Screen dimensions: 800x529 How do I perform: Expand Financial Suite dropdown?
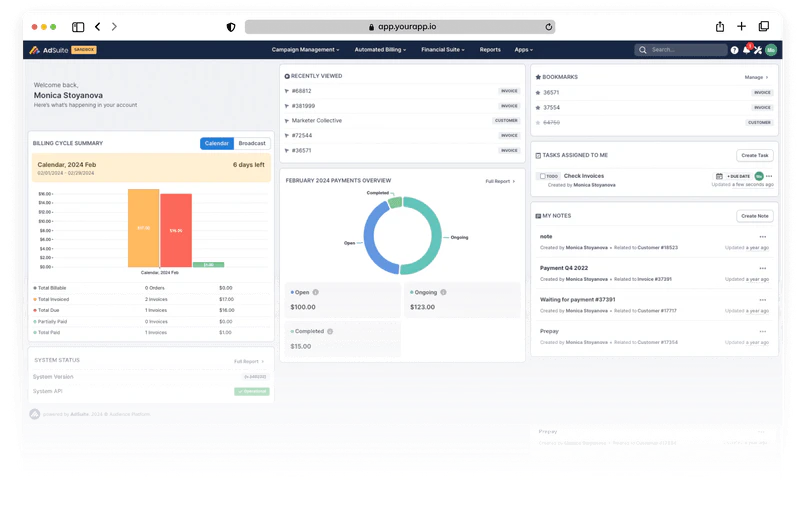(x=443, y=50)
